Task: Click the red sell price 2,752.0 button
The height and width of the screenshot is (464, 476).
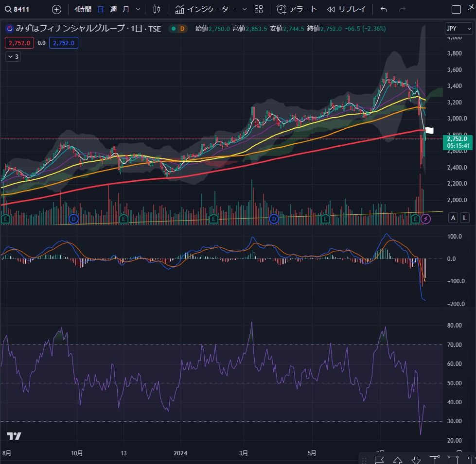Action: 19,43
